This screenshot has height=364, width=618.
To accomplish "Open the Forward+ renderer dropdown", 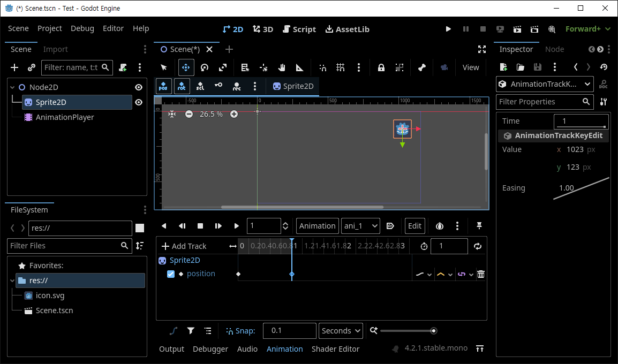I will coord(587,29).
